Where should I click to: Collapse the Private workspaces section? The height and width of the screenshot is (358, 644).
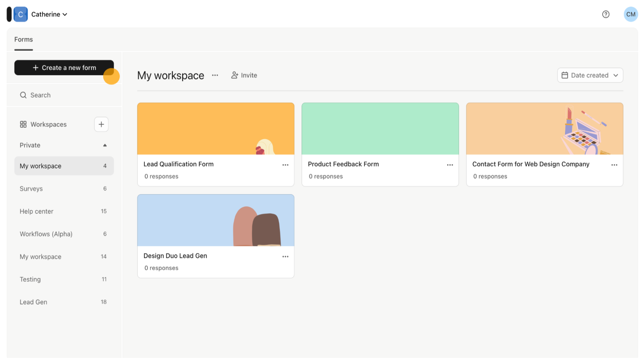105,145
